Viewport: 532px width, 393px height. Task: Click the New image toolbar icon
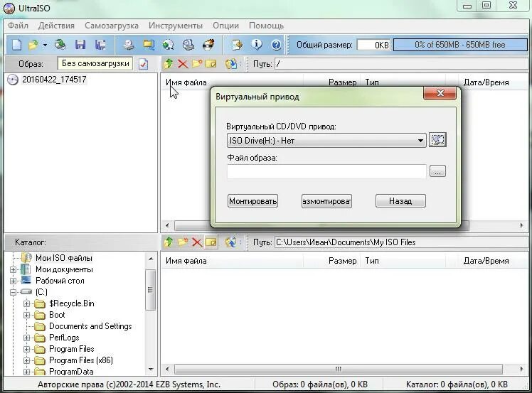[16, 45]
